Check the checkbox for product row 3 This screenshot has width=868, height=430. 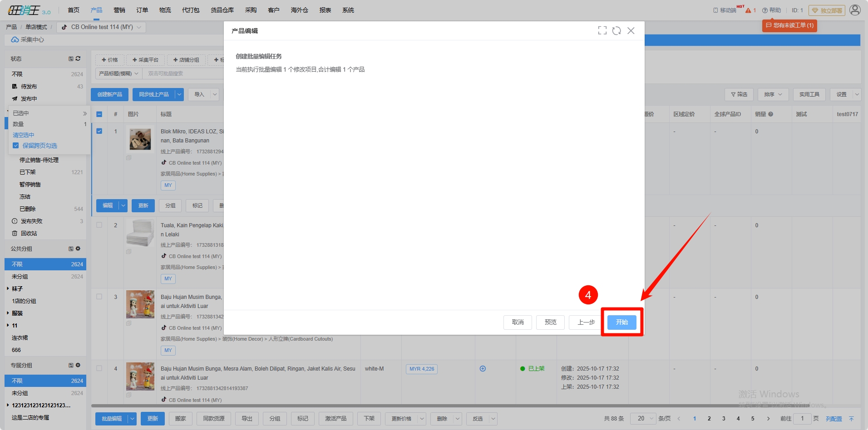coord(99,297)
